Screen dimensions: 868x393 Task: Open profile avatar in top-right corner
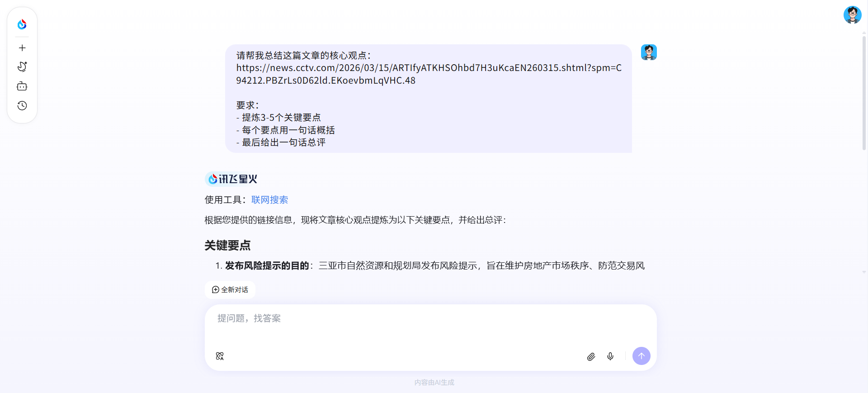[852, 15]
